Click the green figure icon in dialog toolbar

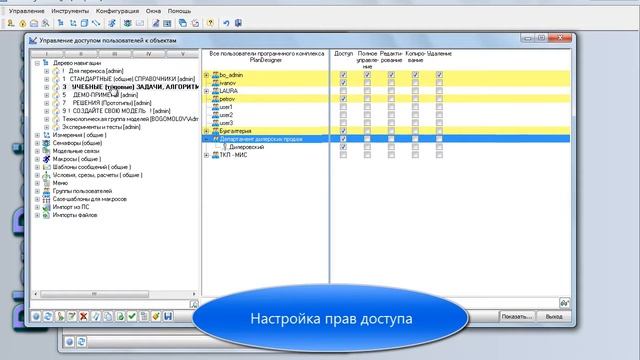pyautogui.click(x=60, y=316)
